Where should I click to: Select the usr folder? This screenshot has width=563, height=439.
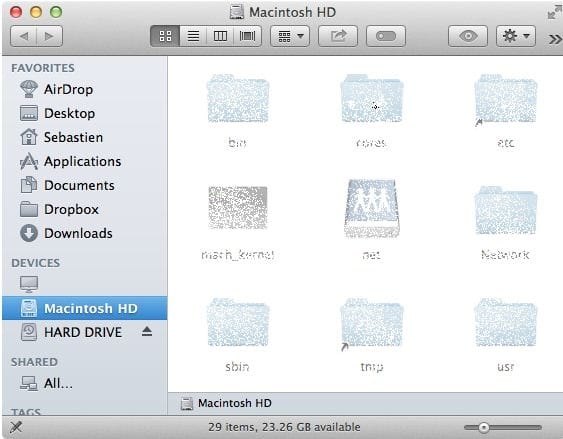pyautogui.click(x=506, y=322)
